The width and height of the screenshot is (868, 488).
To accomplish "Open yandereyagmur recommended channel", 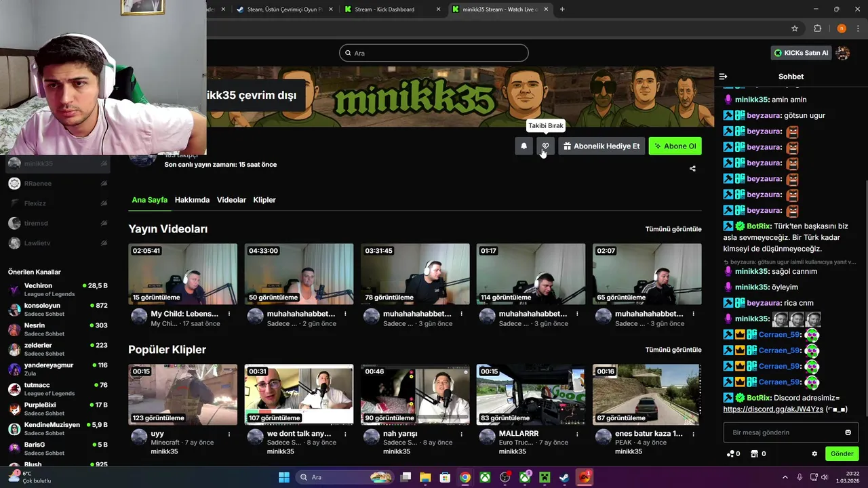I will 58,369.
